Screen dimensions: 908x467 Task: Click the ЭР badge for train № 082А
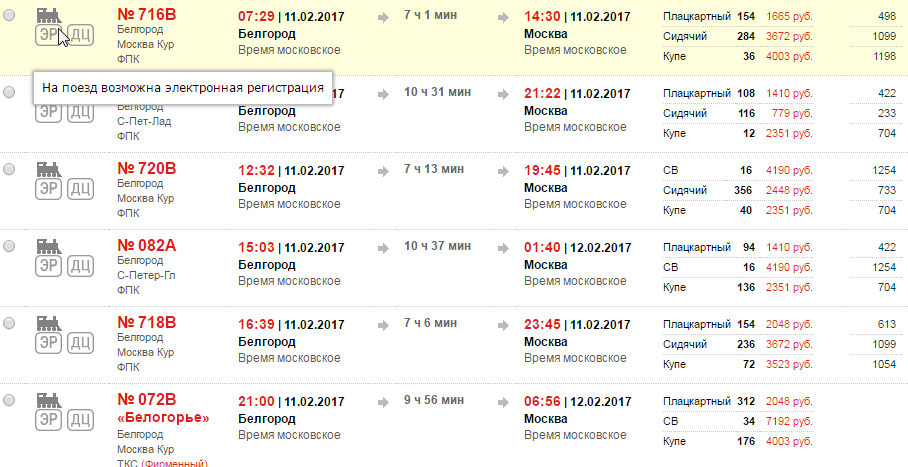(47, 268)
